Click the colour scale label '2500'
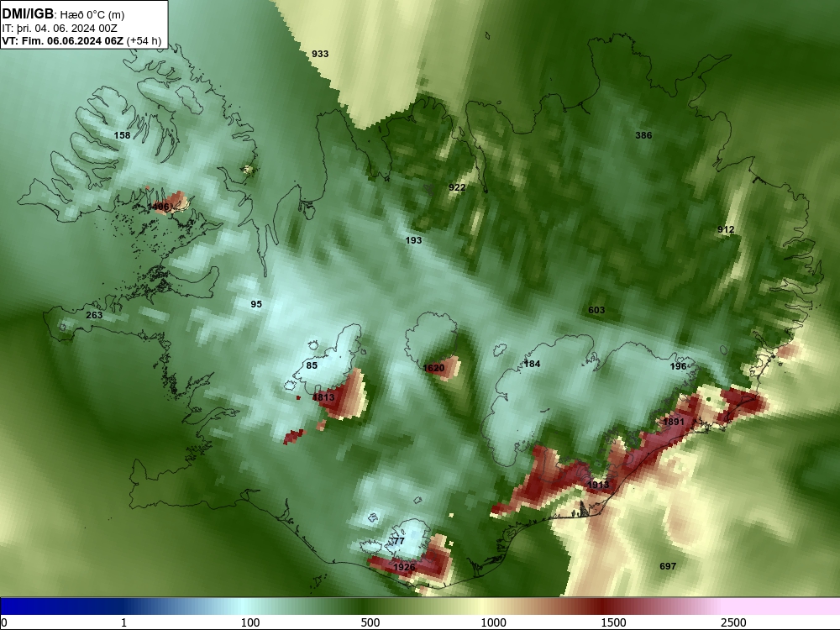The height and width of the screenshot is (630, 840). pyautogui.click(x=733, y=622)
